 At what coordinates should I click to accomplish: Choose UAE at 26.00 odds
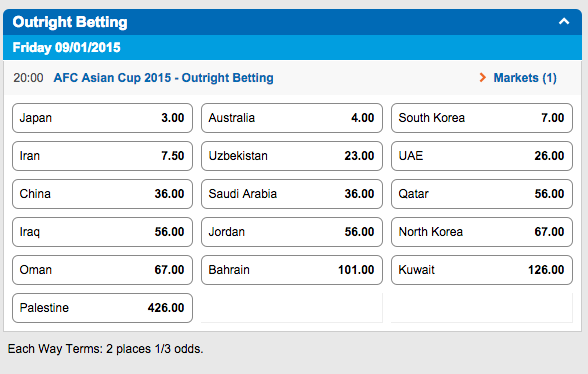pyautogui.click(x=482, y=156)
